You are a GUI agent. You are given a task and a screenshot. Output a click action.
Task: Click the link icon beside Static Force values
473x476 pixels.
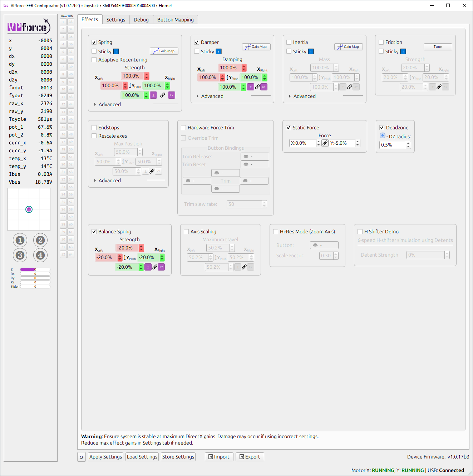pos(325,143)
